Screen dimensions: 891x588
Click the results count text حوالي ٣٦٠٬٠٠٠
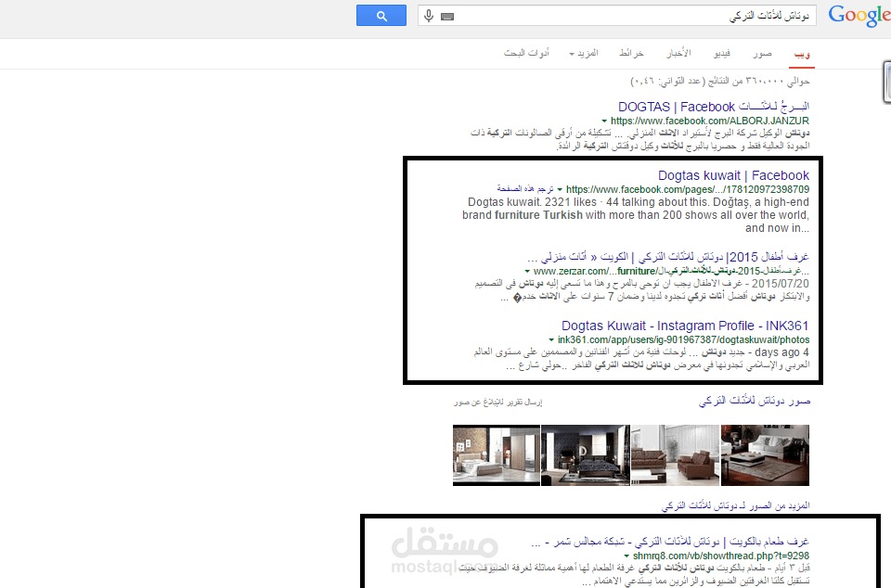point(720,82)
